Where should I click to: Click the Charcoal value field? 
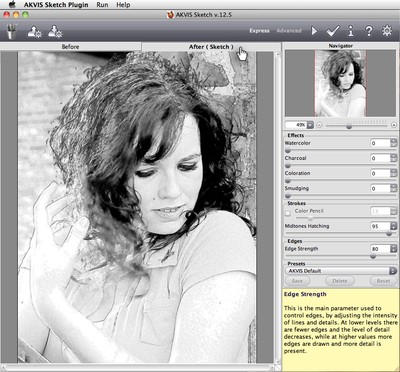coord(380,158)
